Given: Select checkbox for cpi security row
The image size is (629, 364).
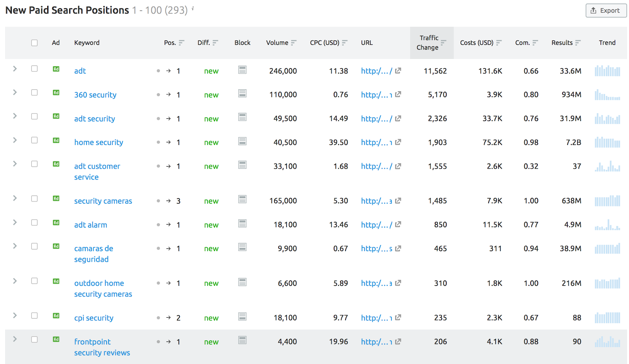Looking at the screenshot, I should (35, 316).
